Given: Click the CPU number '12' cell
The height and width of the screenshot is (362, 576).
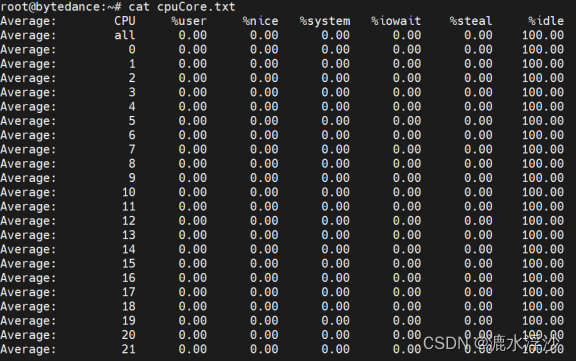Looking at the screenshot, I should click(129, 221).
